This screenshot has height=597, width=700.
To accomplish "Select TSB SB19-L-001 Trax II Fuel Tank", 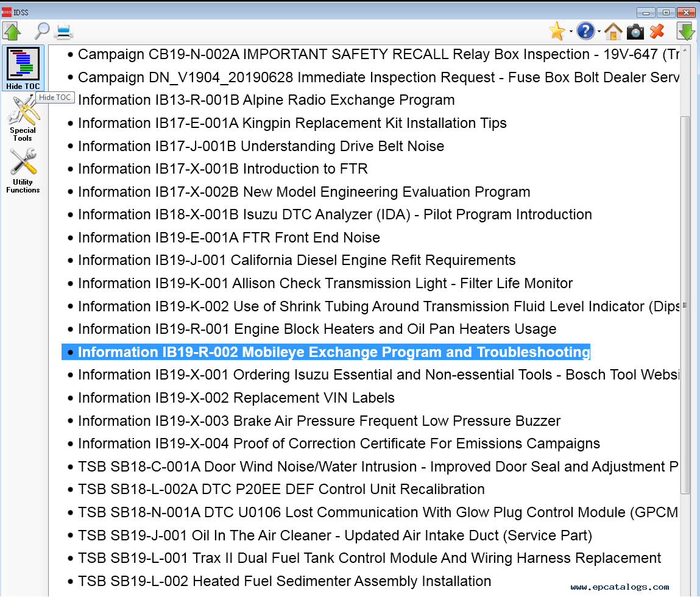I will pyautogui.click(x=369, y=558).
